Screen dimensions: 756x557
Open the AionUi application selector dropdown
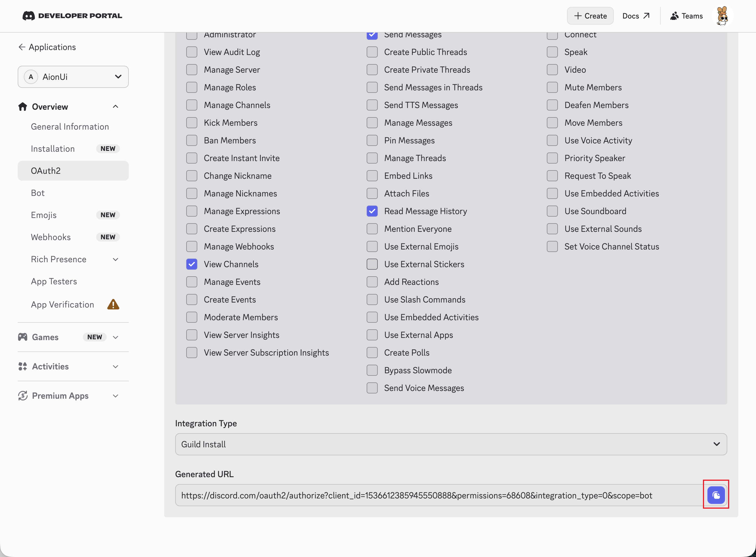(73, 77)
